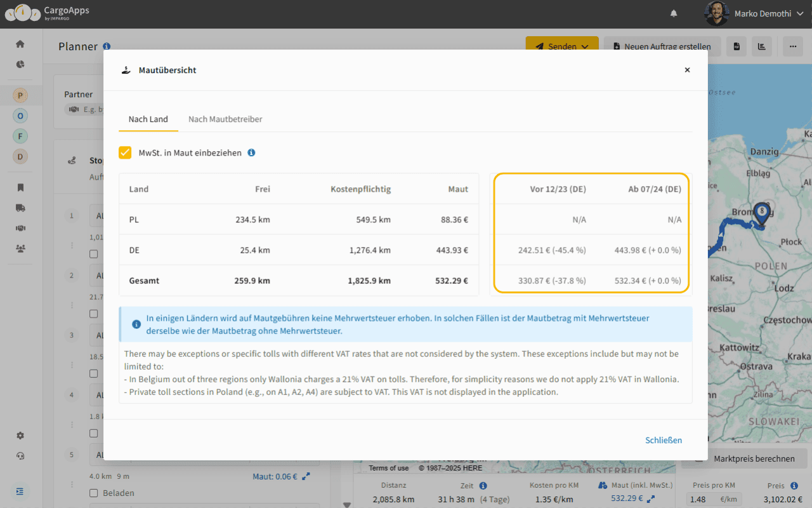The width and height of the screenshot is (812, 508).
Task: Close the Mautübersicht dialog with X
Action: tap(687, 70)
